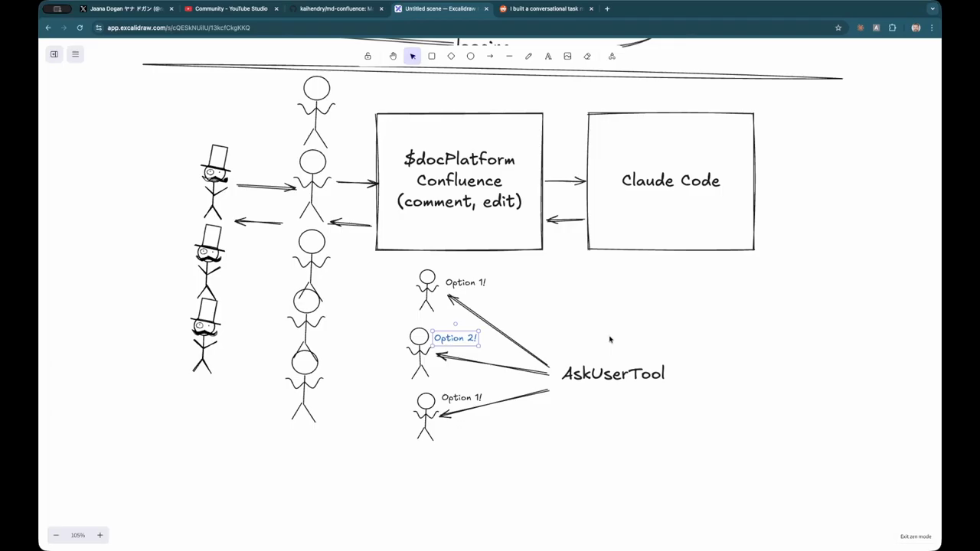The height and width of the screenshot is (551, 980).
Task: Select the Arrow drawing tool
Action: [x=490, y=56]
